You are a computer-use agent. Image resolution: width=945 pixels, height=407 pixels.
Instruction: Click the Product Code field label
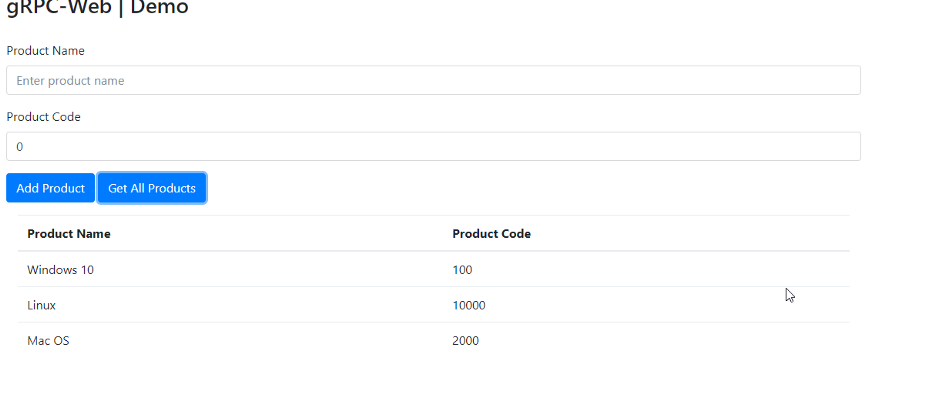[43, 117]
